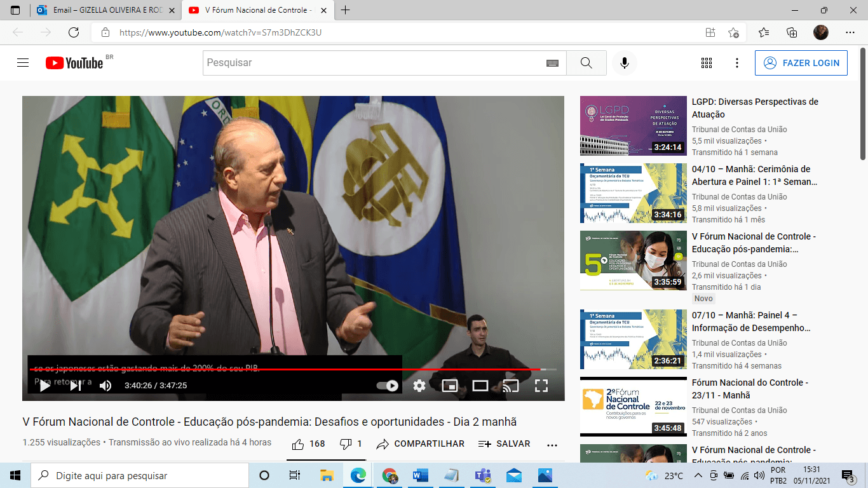
Task: Toggle the autoplay switch
Action: pyautogui.click(x=388, y=385)
